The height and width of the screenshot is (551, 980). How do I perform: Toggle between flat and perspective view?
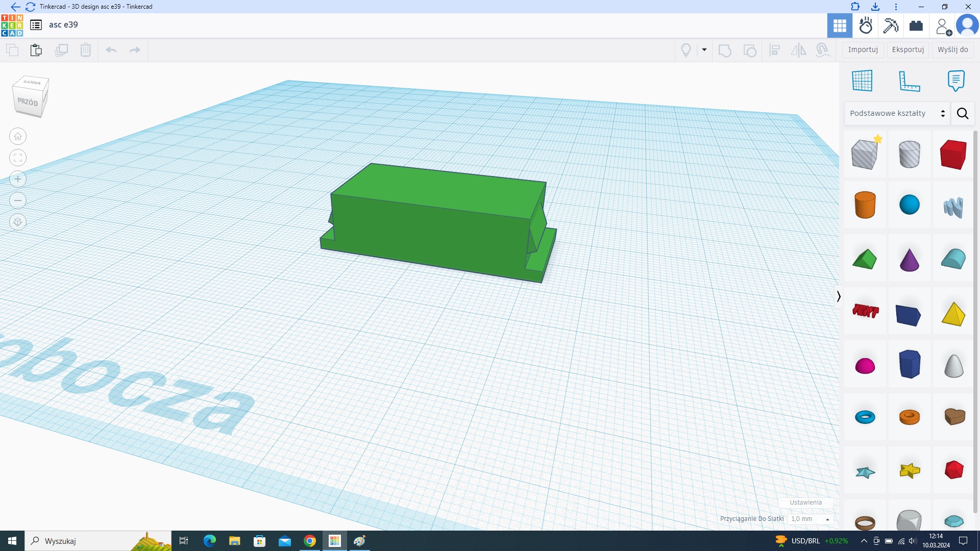[x=18, y=222]
